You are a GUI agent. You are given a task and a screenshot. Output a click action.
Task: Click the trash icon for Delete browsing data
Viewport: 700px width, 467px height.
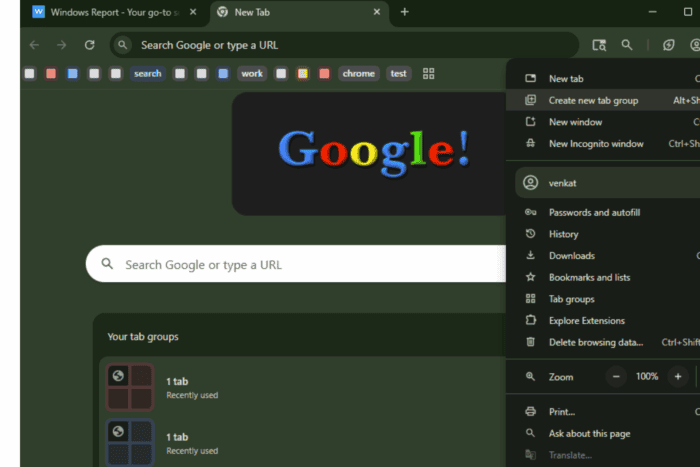pyautogui.click(x=530, y=342)
